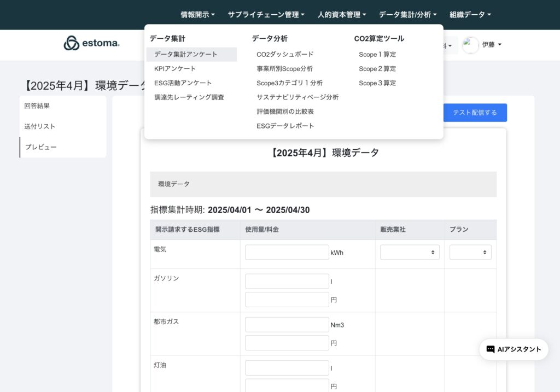This screenshot has width=560, height=392.
Task: Click the estoma logo icon
Action: pos(72,43)
